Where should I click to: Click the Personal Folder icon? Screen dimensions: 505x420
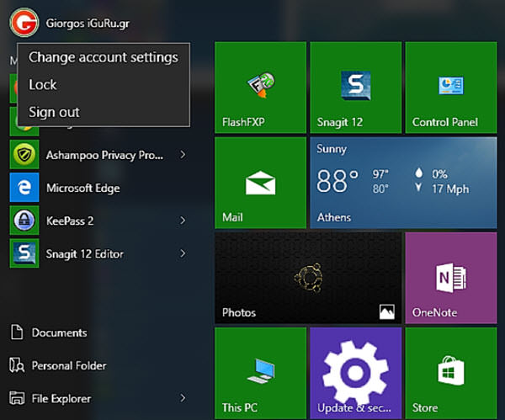pos(17,365)
